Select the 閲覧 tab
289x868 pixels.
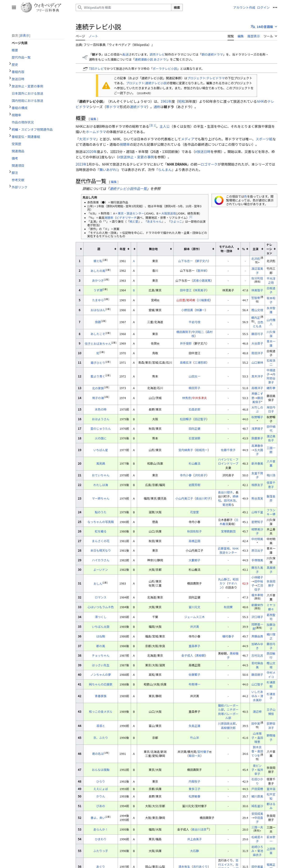point(230,36)
